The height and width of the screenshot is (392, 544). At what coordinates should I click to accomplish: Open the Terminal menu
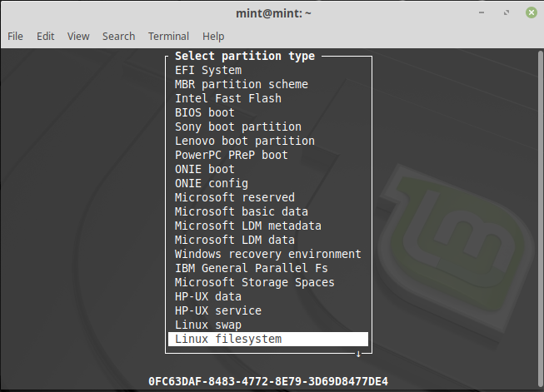pos(168,36)
